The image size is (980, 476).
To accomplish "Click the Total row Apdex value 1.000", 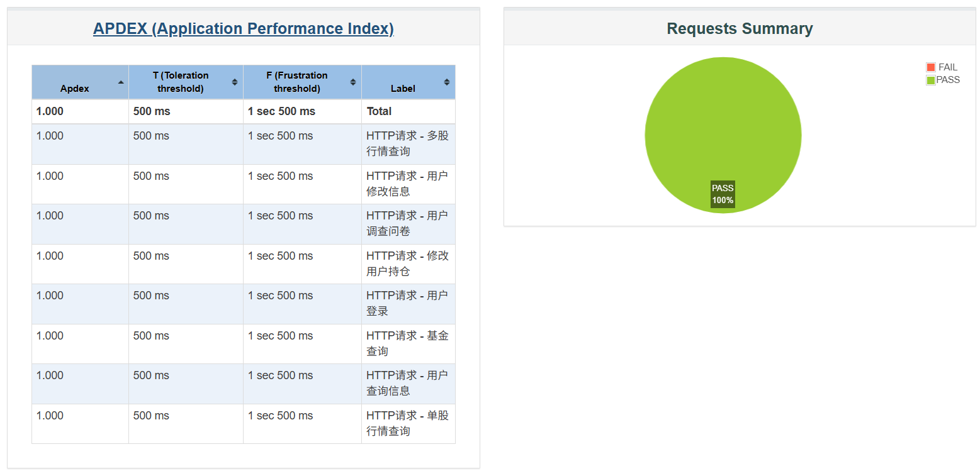I will coord(50,111).
